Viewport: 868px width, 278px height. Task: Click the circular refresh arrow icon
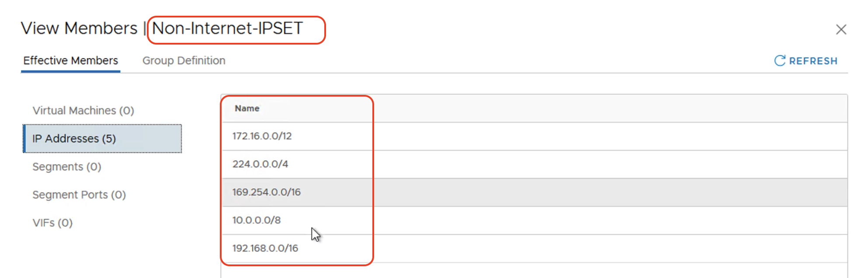coord(780,61)
